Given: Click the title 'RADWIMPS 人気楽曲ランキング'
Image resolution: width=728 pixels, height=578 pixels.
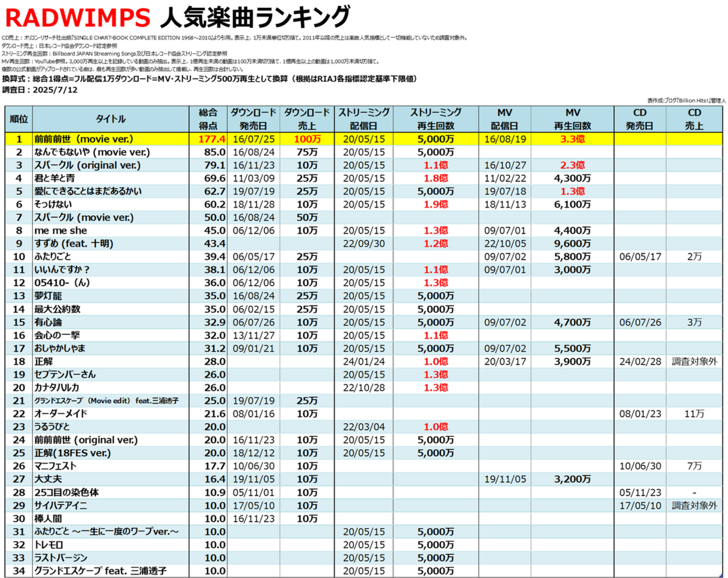Looking at the screenshot, I should [177, 17].
